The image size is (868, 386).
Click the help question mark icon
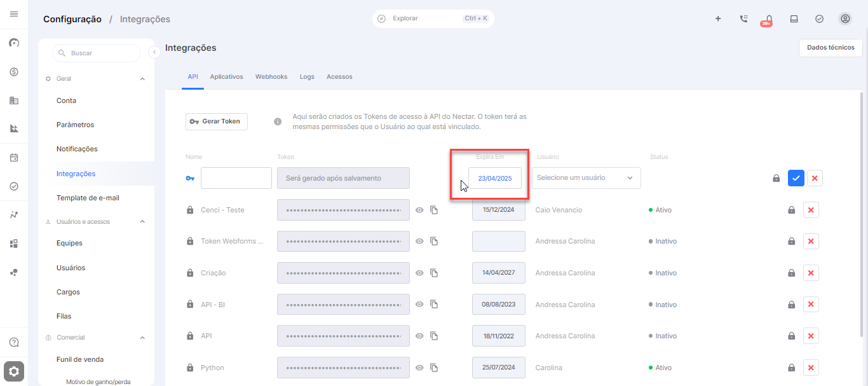[x=14, y=342]
